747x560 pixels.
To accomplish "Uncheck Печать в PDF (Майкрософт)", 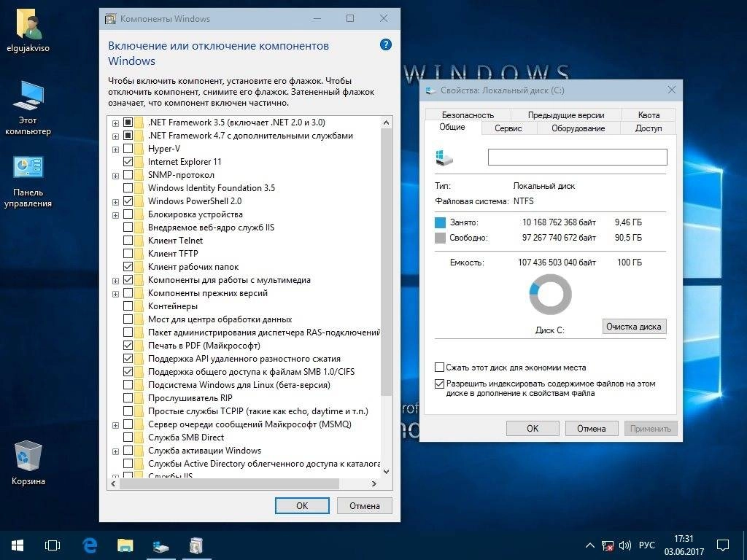I will coord(128,345).
